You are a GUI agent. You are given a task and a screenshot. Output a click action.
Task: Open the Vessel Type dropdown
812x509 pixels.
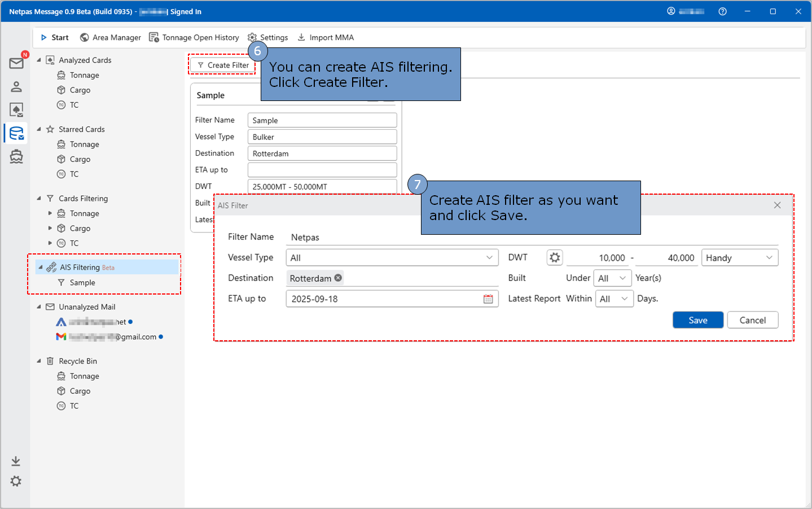pyautogui.click(x=392, y=258)
